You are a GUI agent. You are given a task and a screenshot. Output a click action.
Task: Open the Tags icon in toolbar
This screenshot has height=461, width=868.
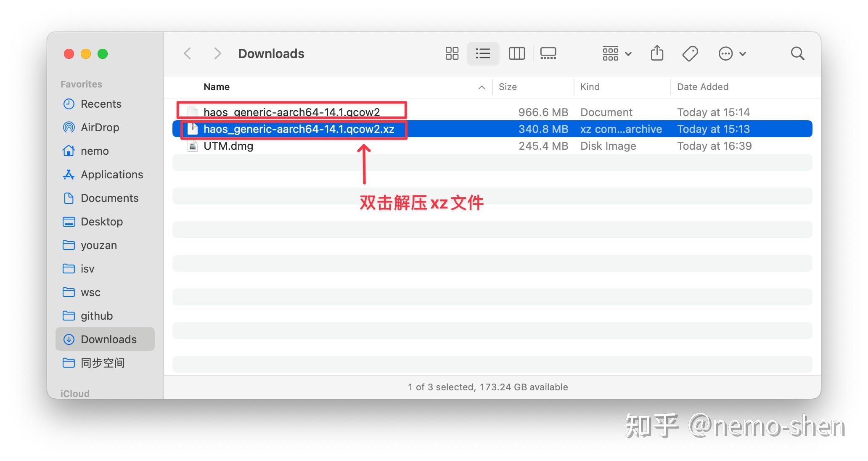point(690,53)
